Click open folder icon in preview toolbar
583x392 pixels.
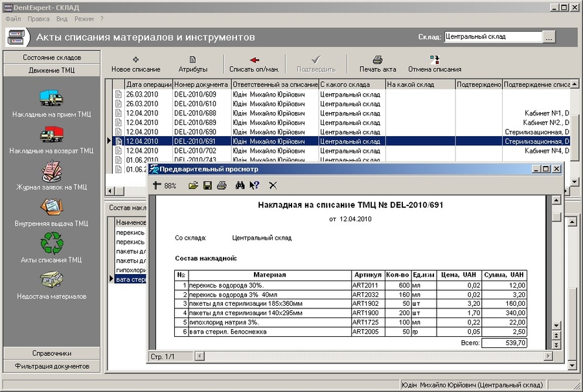pyautogui.click(x=193, y=185)
